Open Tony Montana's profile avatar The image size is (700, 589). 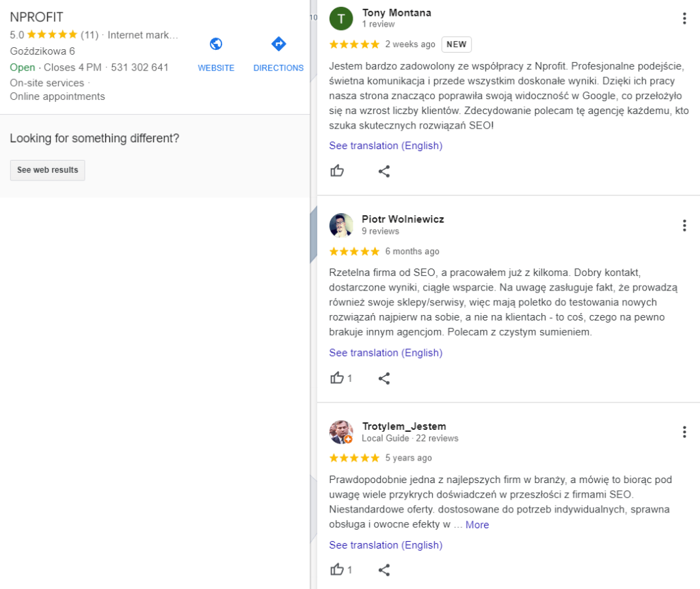[x=341, y=18]
